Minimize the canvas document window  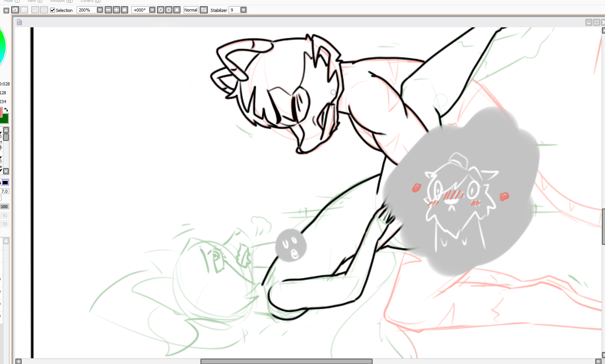(589, 22)
